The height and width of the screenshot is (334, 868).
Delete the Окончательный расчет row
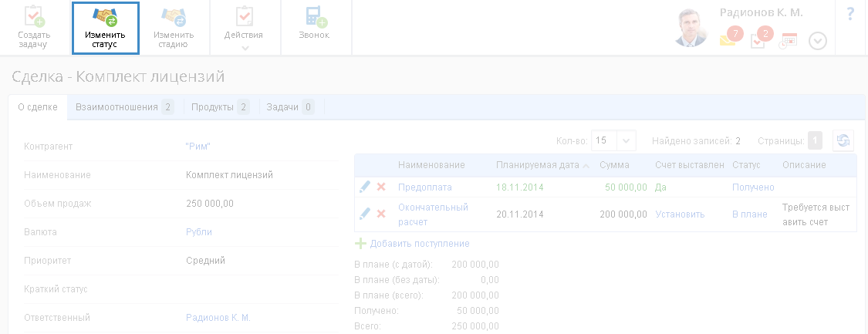tap(381, 213)
